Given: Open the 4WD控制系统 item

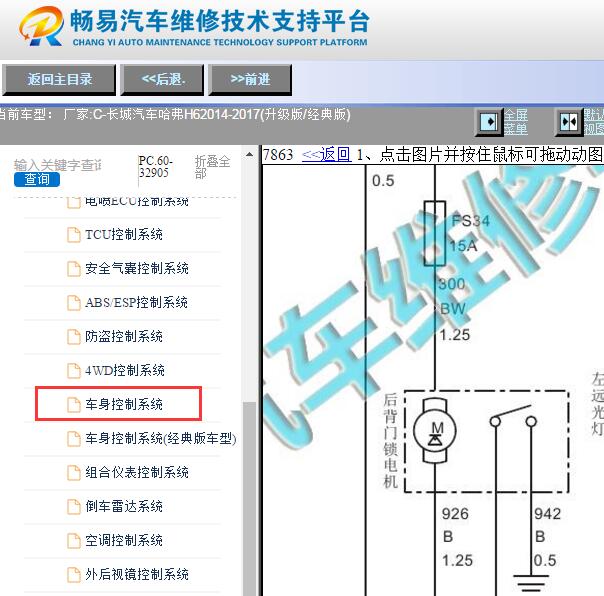Looking at the screenshot, I should click(x=125, y=370).
